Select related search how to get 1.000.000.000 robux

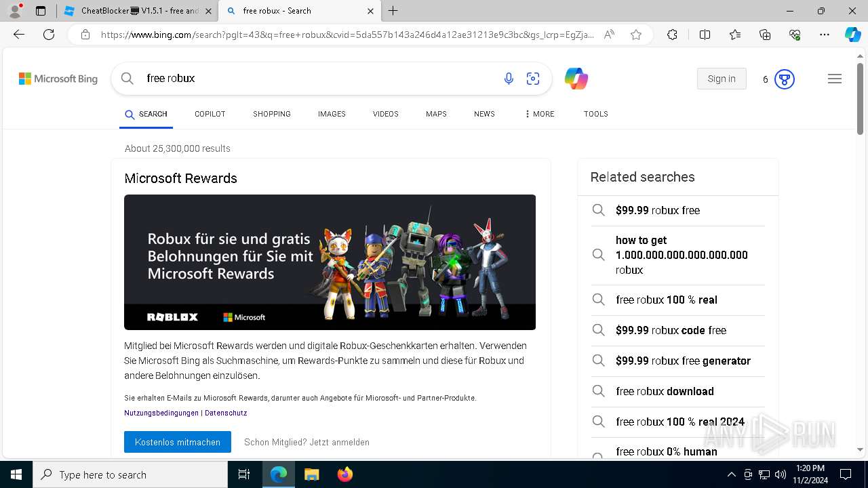click(x=678, y=255)
